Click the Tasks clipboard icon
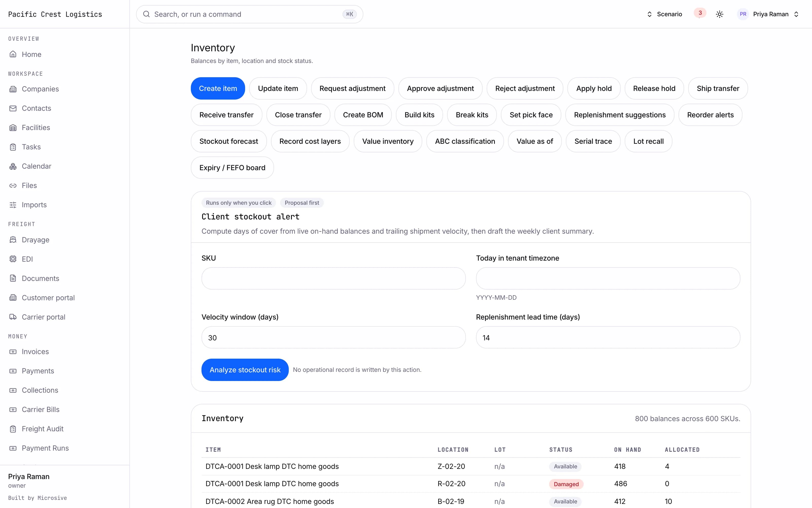 pyautogui.click(x=13, y=147)
